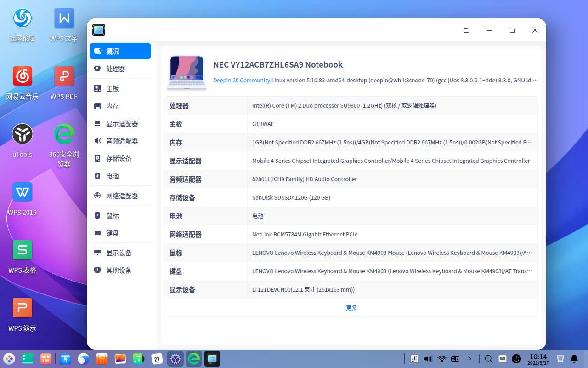
Task: Toggle the on-screen keyboard tray icon
Action: pyautogui.click(x=503, y=359)
